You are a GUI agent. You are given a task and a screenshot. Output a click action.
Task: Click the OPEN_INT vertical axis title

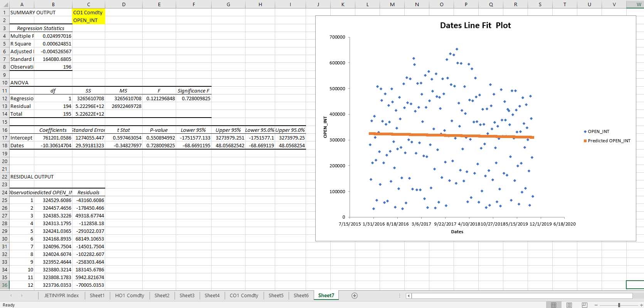[325, 127]
